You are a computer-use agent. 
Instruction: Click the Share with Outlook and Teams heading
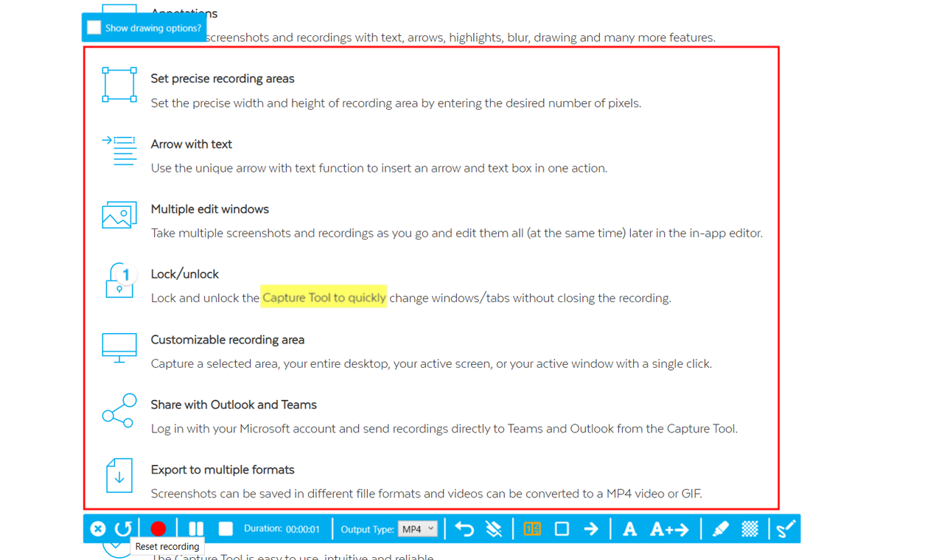point(234,405)
